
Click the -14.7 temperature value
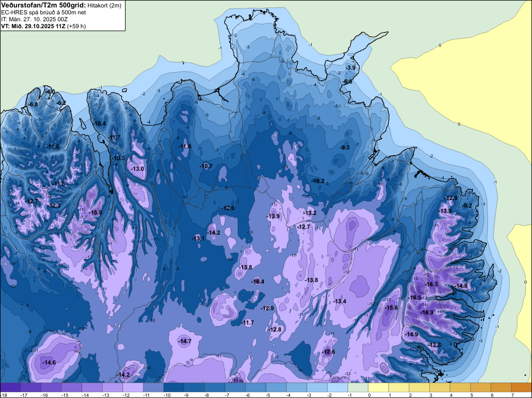coord(185,342)
